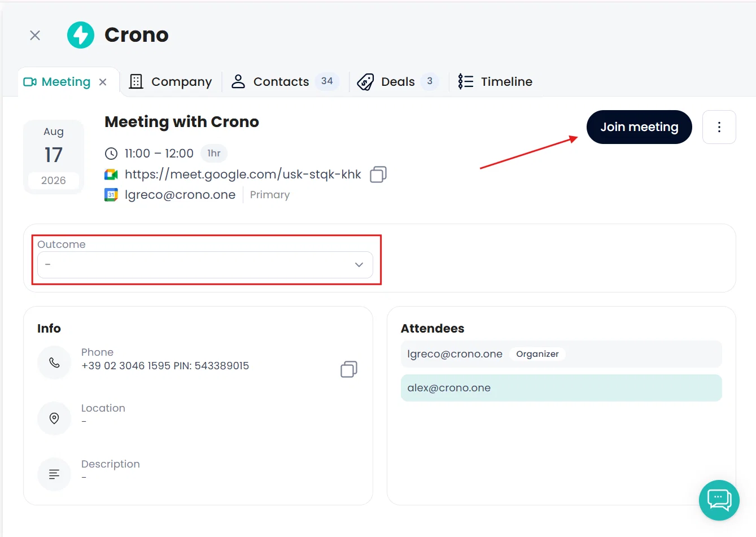Click the Google Calendar icon
This screenshot has height=537, width=756.
pyautogui.click(x=111, y=195)
